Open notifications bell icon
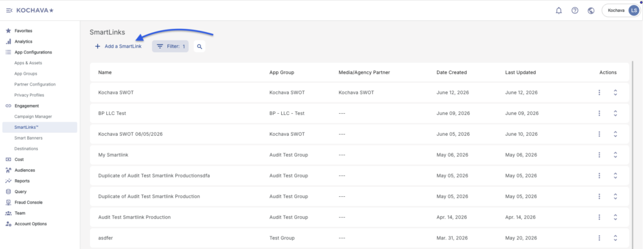The width and height of the screenshot is (644, 249). click(558, 11)
